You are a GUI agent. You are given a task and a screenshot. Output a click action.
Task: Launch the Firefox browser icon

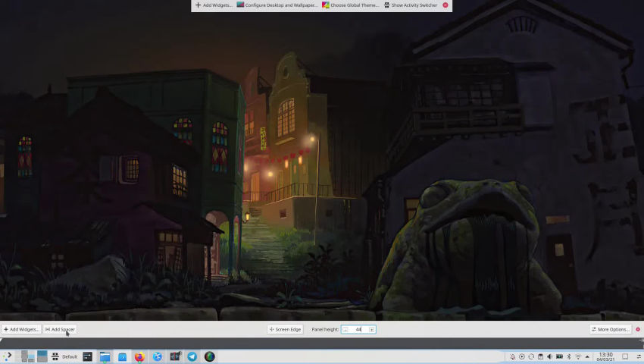click(139, 356)
